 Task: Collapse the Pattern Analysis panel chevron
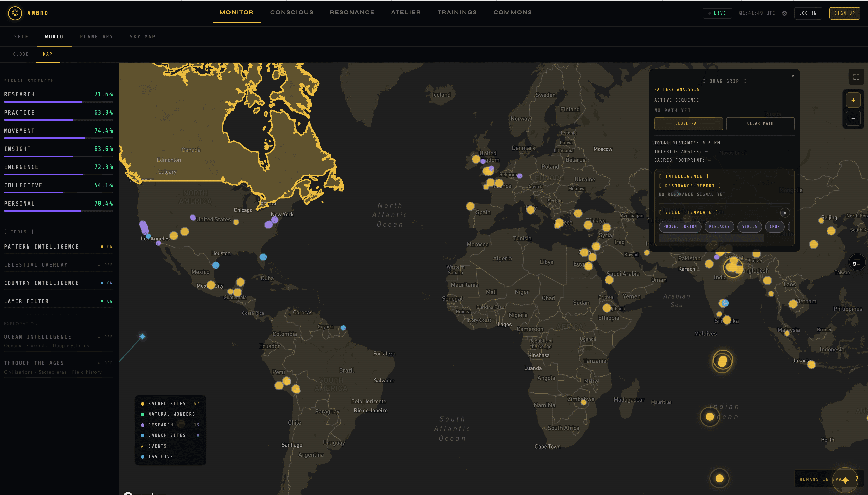click(793, 76)
